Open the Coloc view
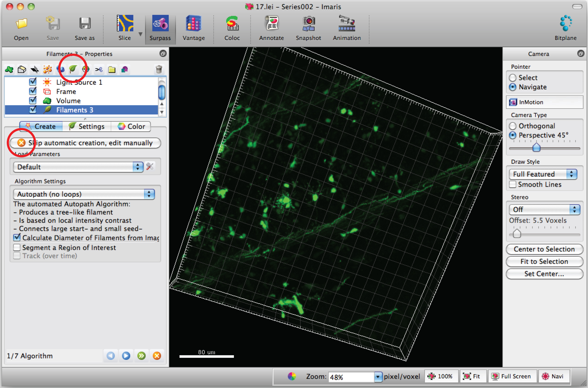This screenshot has width=588, height=388. [x=232, y=24]
